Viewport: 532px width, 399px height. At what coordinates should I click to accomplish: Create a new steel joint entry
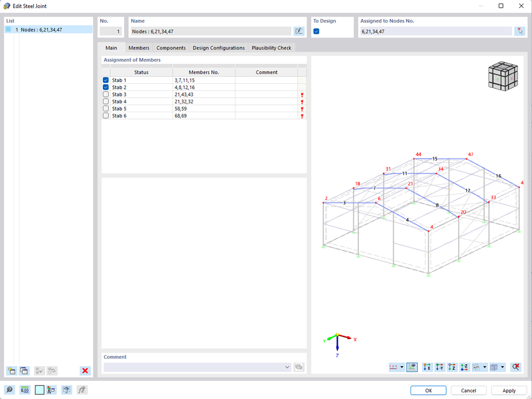[x=10, y=370]
